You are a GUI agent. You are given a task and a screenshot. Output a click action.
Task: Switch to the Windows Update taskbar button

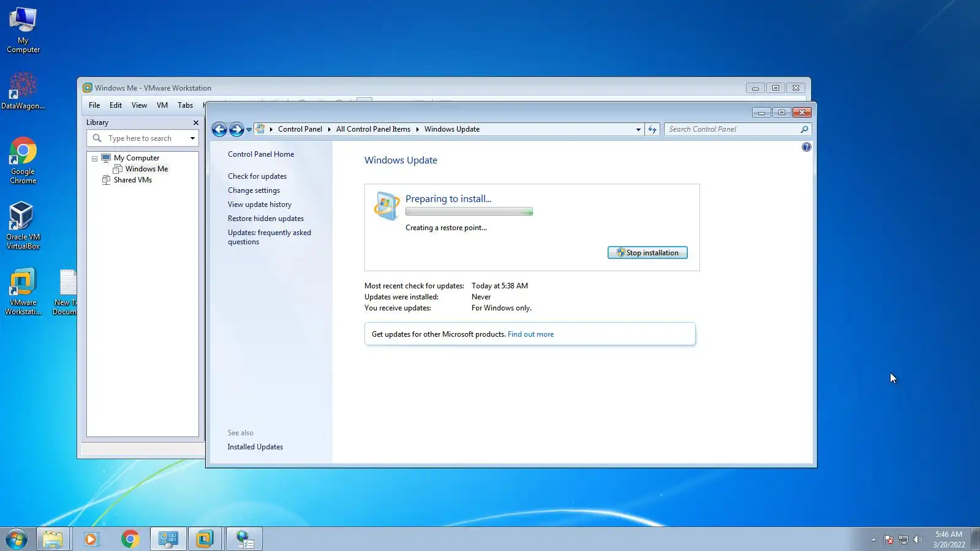tap(244, 539)
